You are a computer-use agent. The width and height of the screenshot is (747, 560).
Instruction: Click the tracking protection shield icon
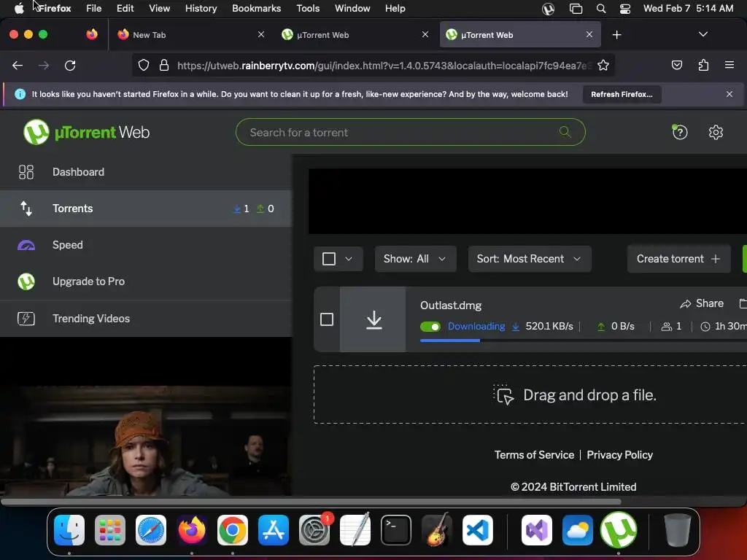(144, 65)
